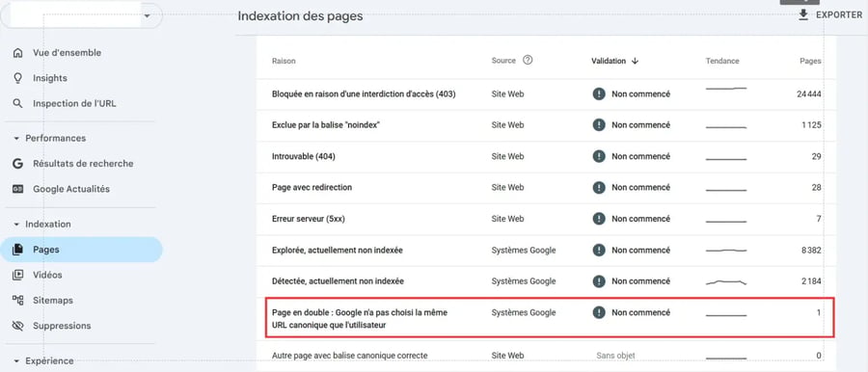Click warning icon in Page avec redirection row
The width and height of the screenshot is (868, 372).
(598, 188)
